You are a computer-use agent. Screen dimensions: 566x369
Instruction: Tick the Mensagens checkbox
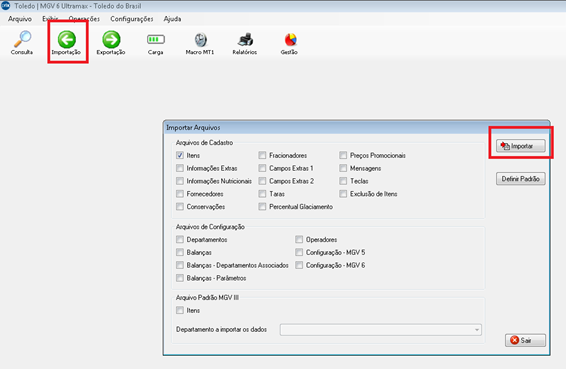coord(343,168)
